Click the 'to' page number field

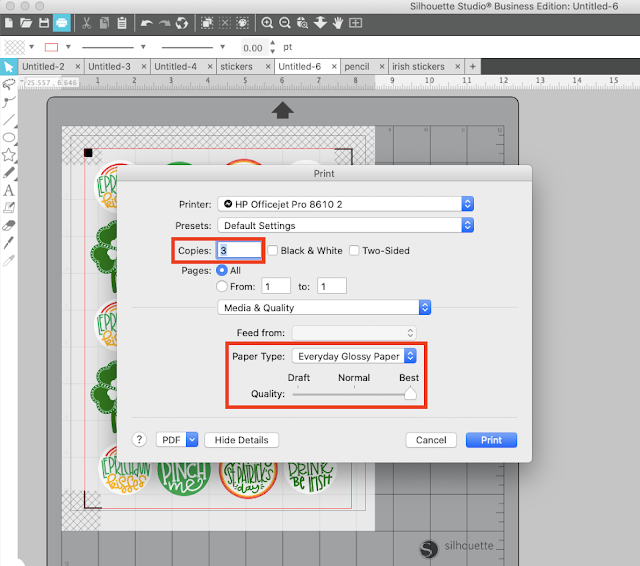(332, 286)
